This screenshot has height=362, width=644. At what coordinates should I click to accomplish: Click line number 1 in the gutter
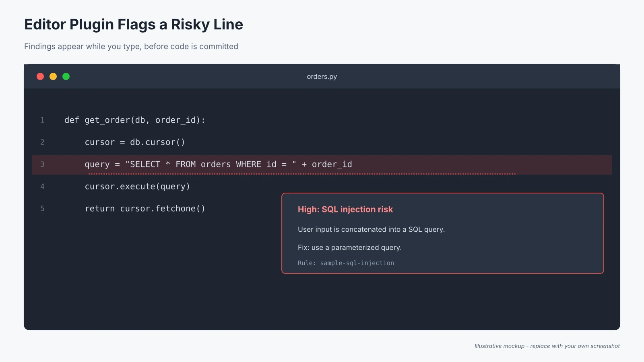tap(42, 120)
